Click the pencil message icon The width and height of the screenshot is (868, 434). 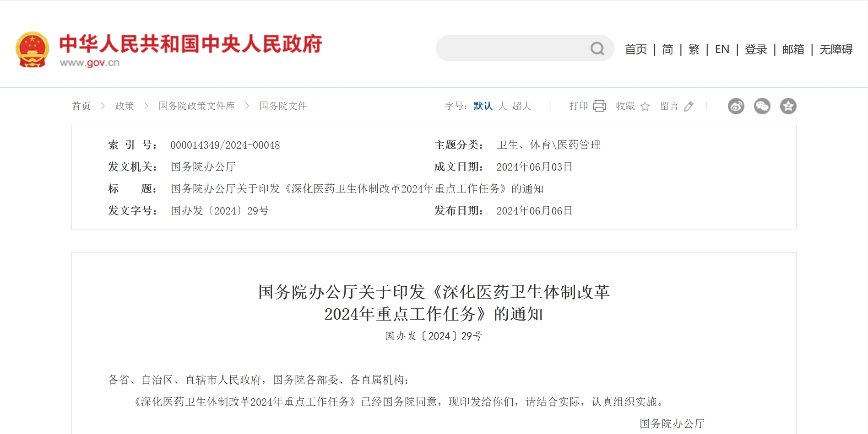[x=689, y=107]
